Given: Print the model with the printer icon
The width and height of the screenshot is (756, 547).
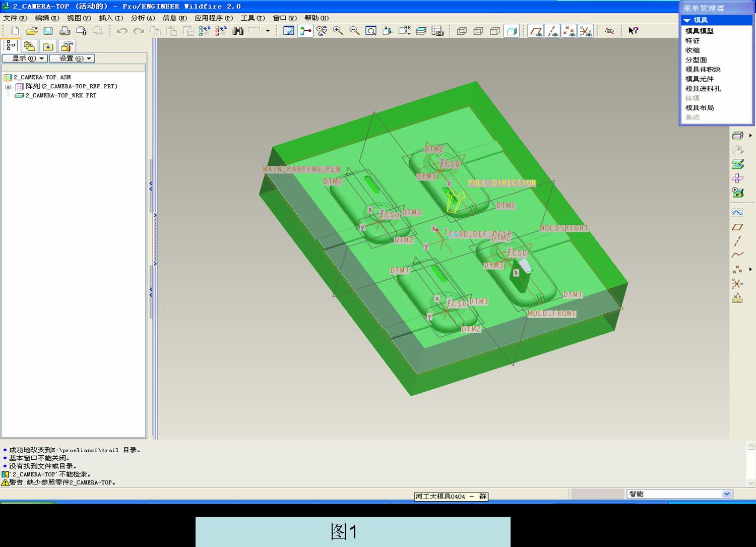Looking at the screenshot, I should (x=65, y=31).
